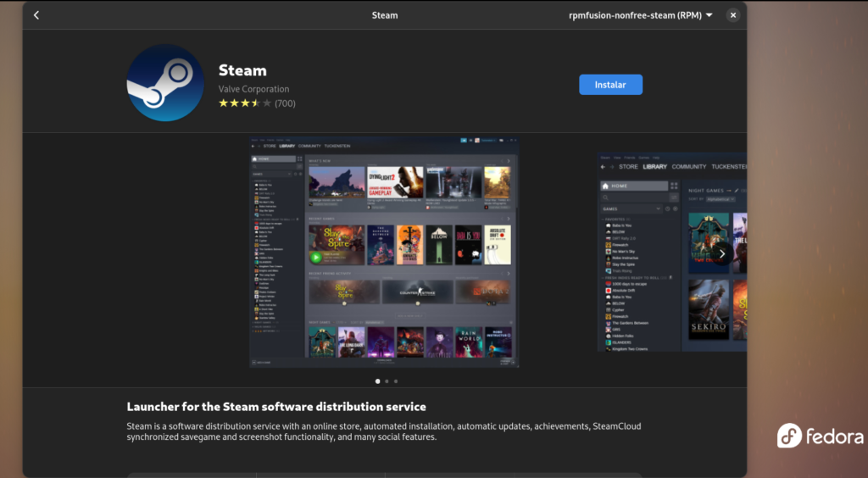
Task: Click the Instalar button
Action: point(610,85)
